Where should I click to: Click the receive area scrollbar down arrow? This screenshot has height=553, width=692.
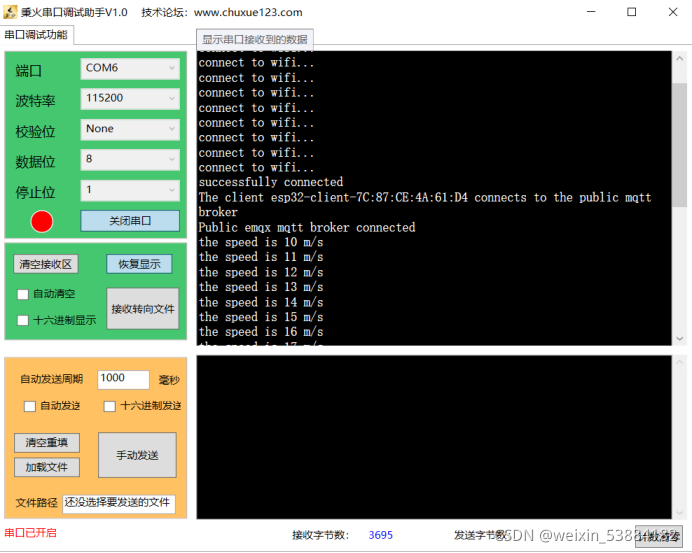[680, 339]
